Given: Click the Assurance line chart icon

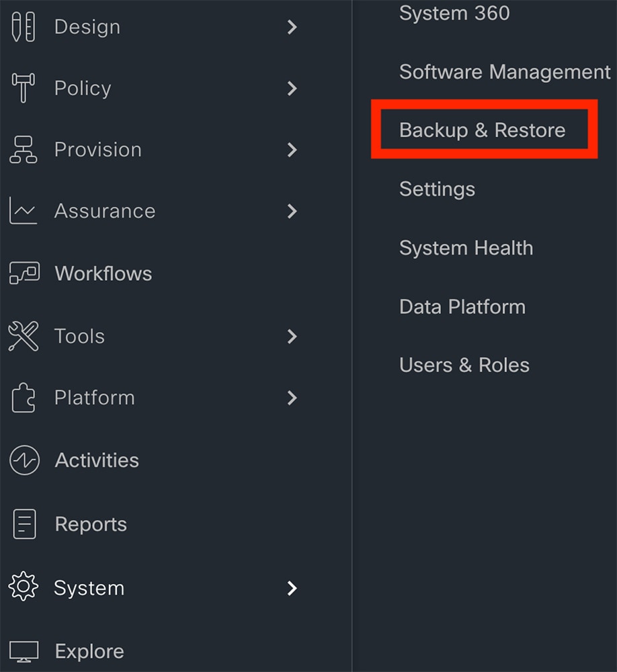Looking at the screenshot, I should click(23, 210).
